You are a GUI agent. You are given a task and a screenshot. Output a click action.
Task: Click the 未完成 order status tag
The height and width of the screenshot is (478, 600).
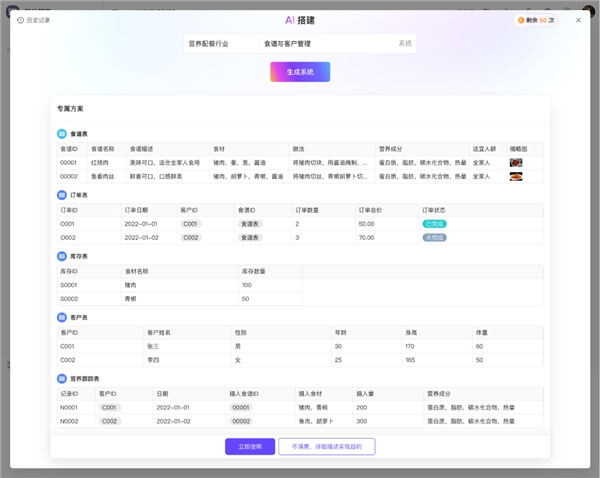(434, 238)
